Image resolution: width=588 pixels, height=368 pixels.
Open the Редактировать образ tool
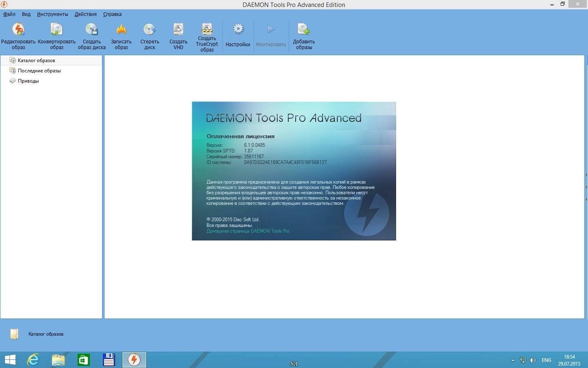point(18,36)
